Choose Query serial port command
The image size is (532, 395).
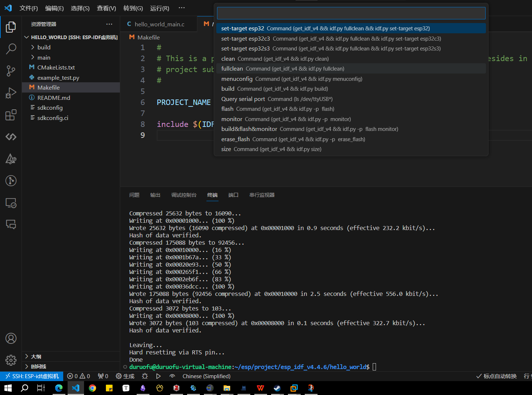[351, 99]
